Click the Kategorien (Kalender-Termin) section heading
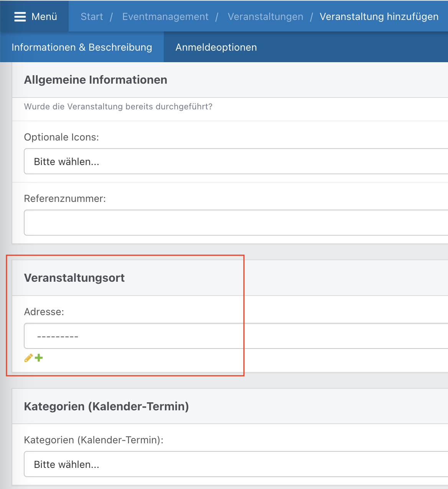 click(x=107, y=406)
